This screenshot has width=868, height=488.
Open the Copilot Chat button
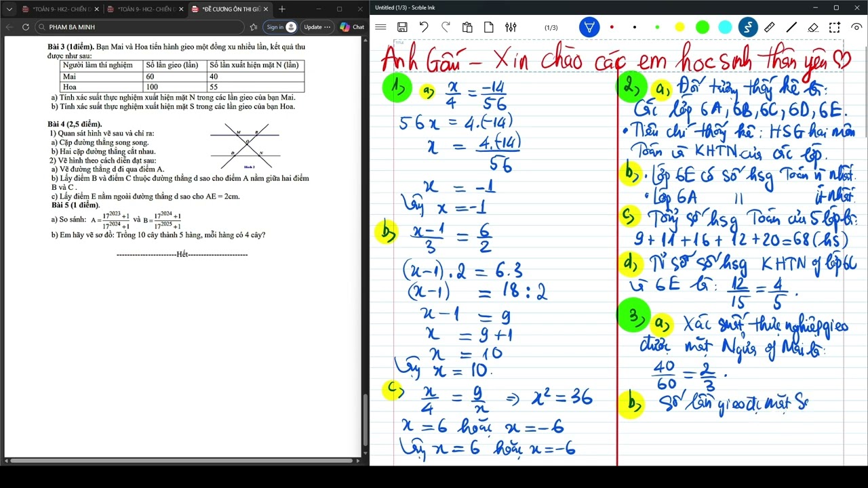(352, 27)
